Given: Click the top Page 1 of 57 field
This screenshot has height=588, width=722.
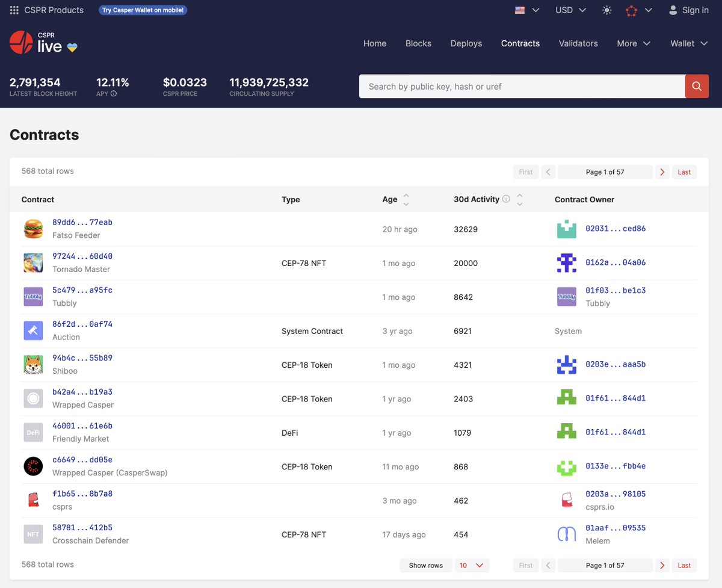Looking at the screenshot, I should click(605, 172).
